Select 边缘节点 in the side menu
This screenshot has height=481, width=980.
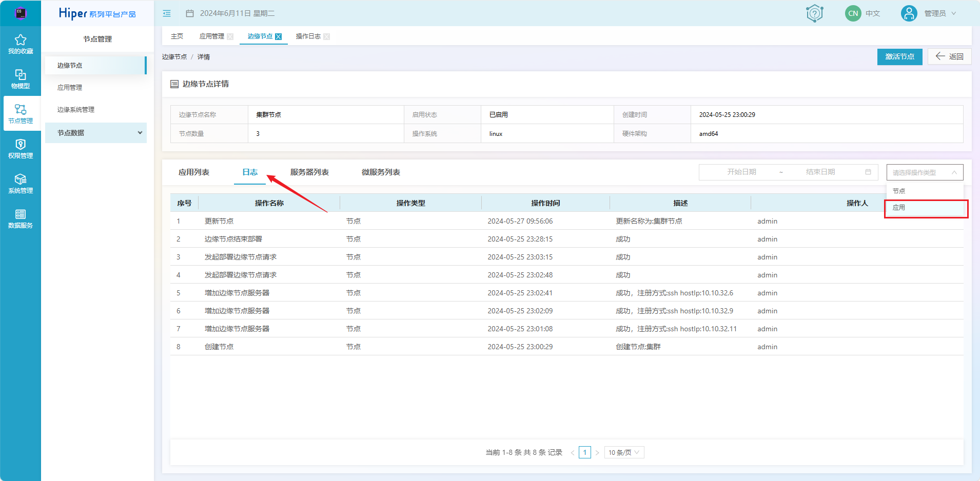pyautogui.click(x=95, y=66)
